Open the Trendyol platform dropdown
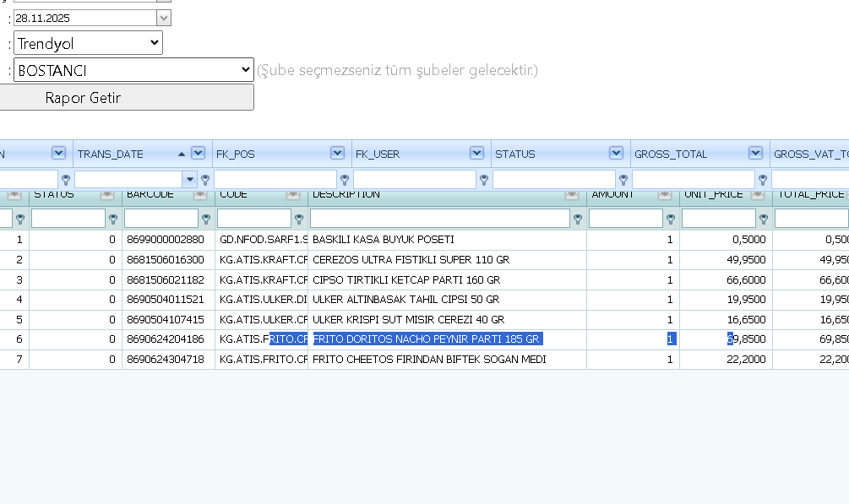 tap(88, 43)
